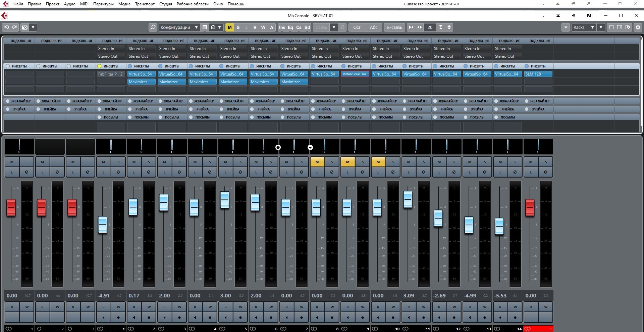Toggle the right zone panel icon
Screen dimensions: 644x332
[620, 27]
